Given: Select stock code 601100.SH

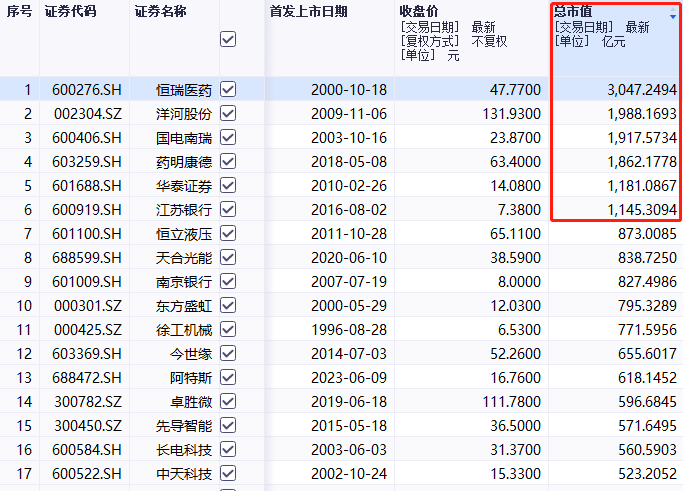Looking at the screenshot, I should (87, 234).
